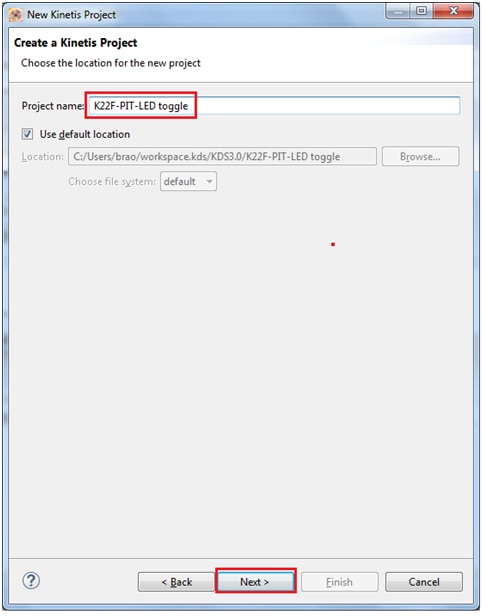
Task: Focus the Project name text field
Action: (x=274, y=106)
